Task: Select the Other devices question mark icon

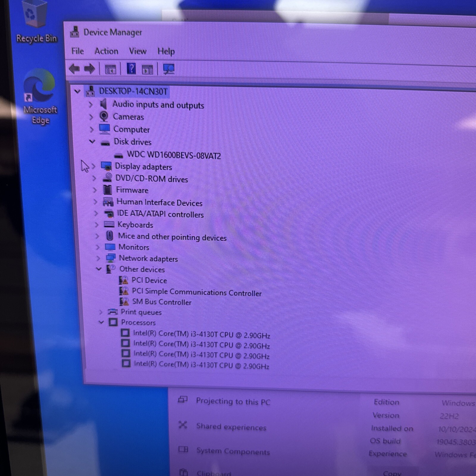Action: coord(111,269)
